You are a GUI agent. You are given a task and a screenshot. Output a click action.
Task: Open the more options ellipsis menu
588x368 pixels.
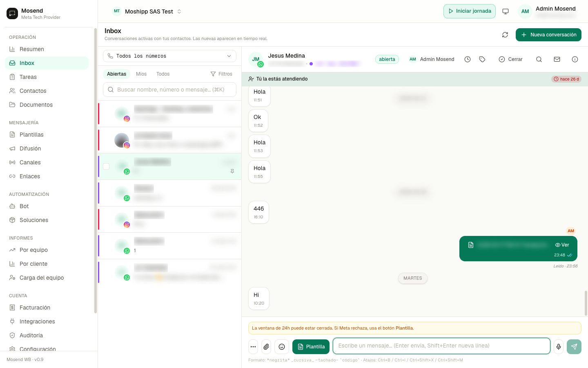tap(253, 347)
